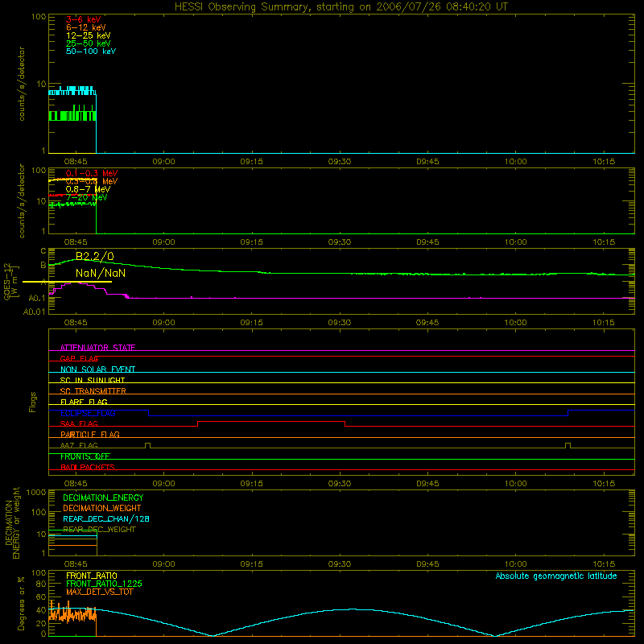Select the SC_TRANSMITTER flag label

(x=93, y=390)
